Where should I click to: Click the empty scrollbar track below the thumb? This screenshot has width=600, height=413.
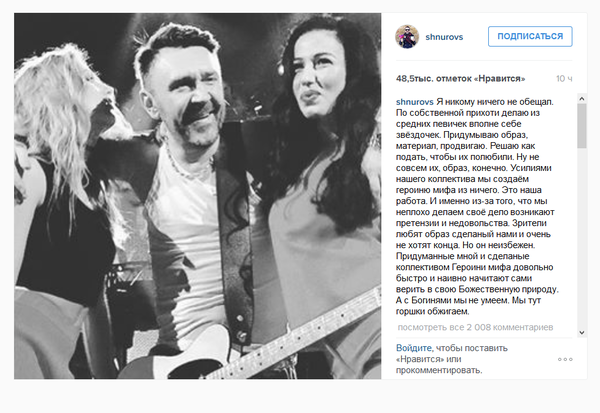[582, 237]
